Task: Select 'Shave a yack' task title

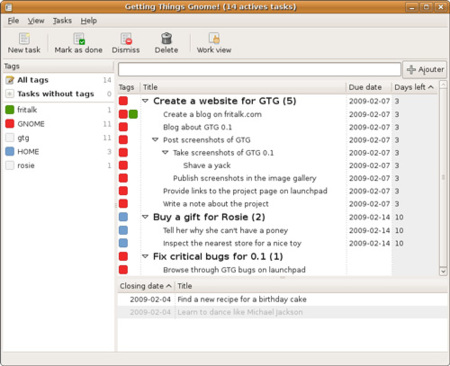Action: tap(207, 166)
